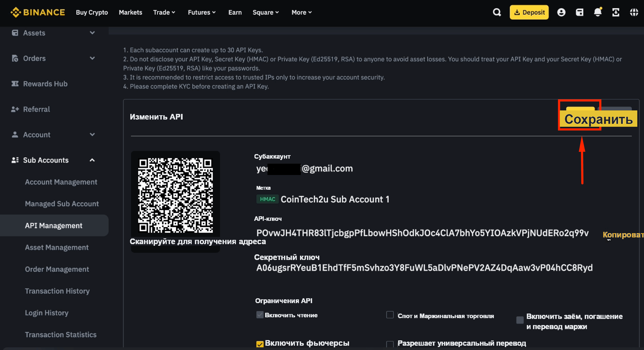Open the wallet icon in header

(x=579, y=12)
